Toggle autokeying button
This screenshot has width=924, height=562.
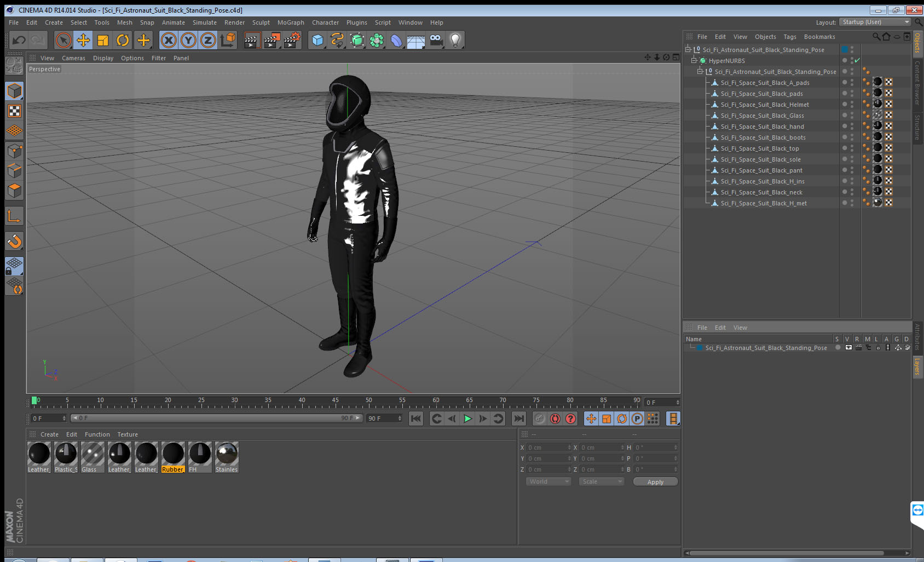[x=555, y=418]
